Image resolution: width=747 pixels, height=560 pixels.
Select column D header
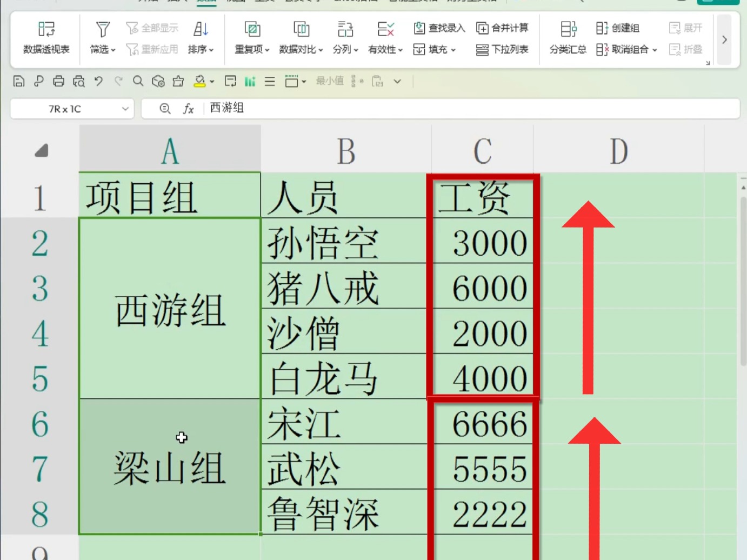[619, 150]
